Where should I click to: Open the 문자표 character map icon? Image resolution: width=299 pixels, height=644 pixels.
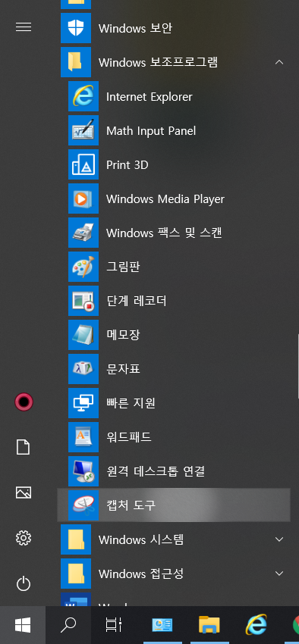pyautogui.click(x=83, y=369)
